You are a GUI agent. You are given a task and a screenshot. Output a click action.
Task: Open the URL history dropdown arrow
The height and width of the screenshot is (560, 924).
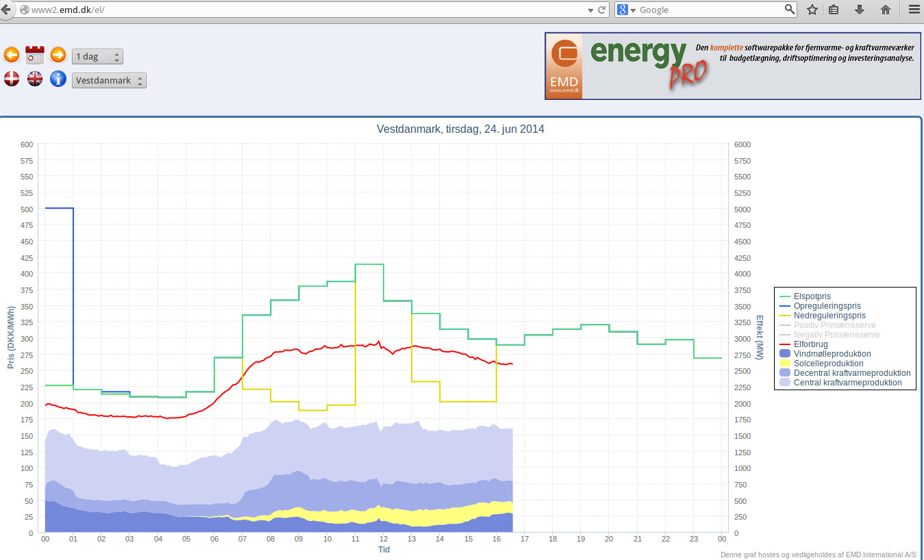(591, 10)
